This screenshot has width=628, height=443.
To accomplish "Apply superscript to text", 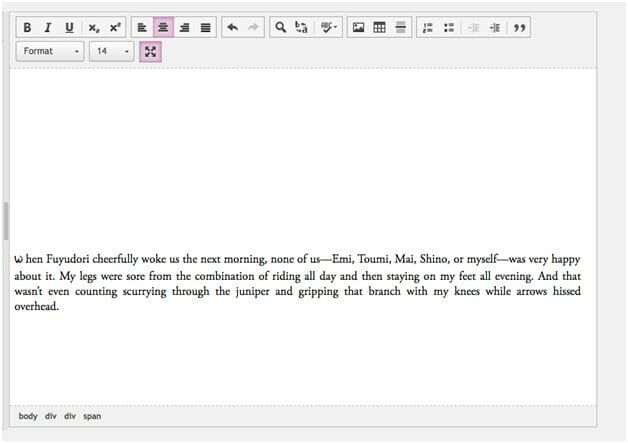I will 115,28.
